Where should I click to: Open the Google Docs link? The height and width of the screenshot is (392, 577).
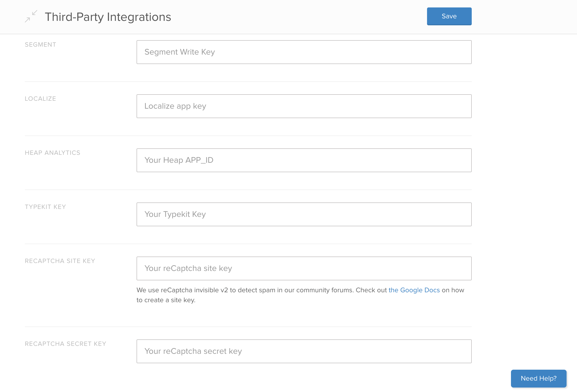pos(414,290)
